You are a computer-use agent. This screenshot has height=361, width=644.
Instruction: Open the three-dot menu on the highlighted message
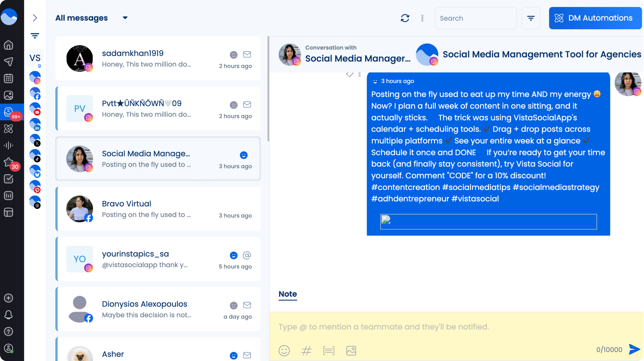point(359,74)
